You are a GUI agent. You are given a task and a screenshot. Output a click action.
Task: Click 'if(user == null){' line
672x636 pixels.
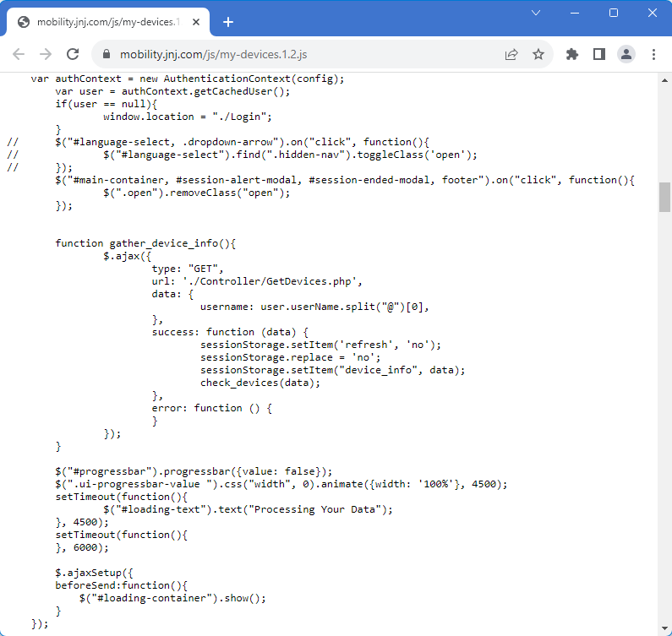[106, 104]
